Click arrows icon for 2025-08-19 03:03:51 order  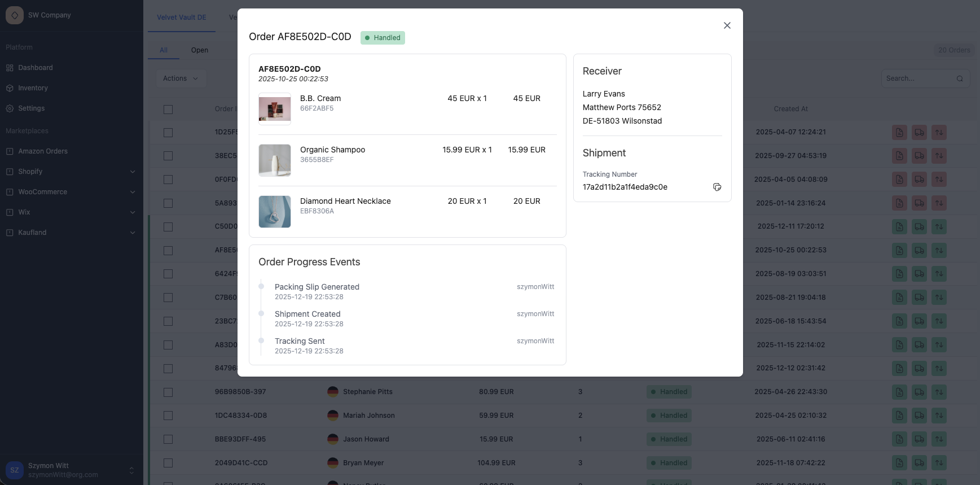click(939, 274)
